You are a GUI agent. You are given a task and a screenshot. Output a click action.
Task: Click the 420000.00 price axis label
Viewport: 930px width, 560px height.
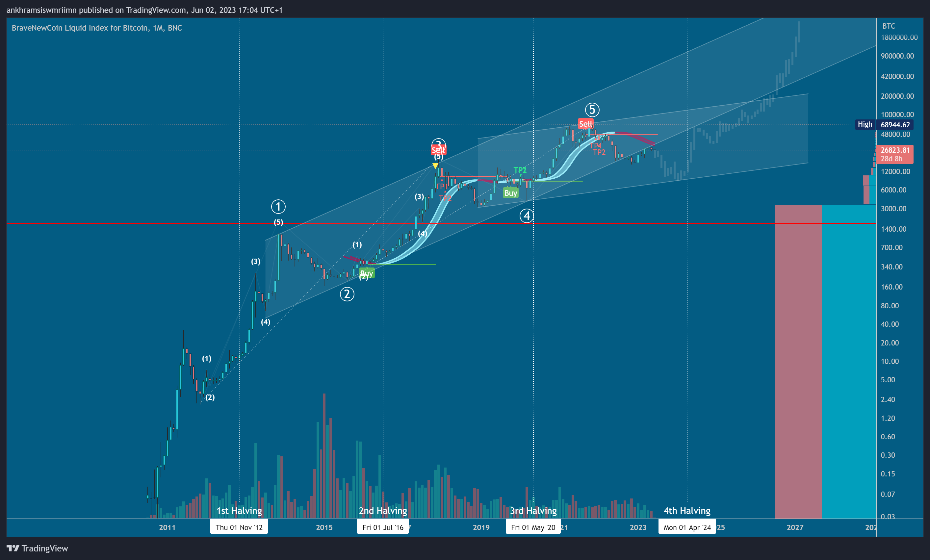click(897, 76)
